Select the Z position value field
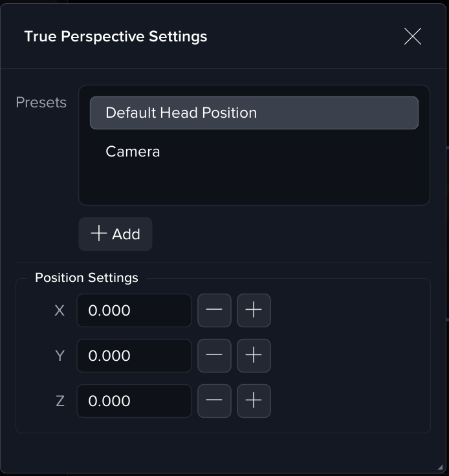This screenshot has width=449, height=476. pos(134,401)
